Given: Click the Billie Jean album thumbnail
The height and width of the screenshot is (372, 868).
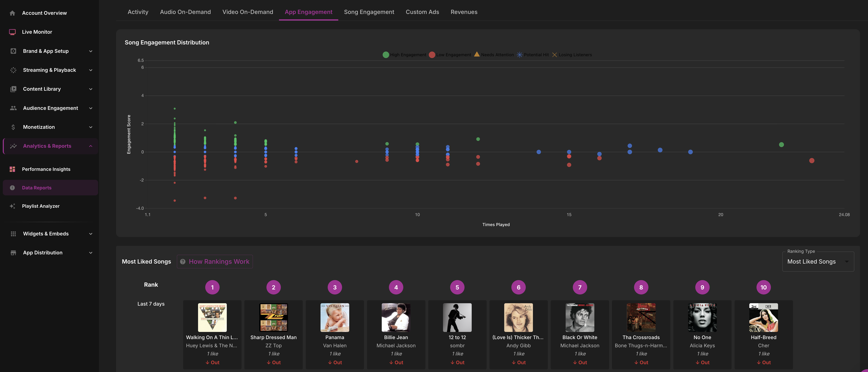Looking at the screenshot, I should [396, 317].
